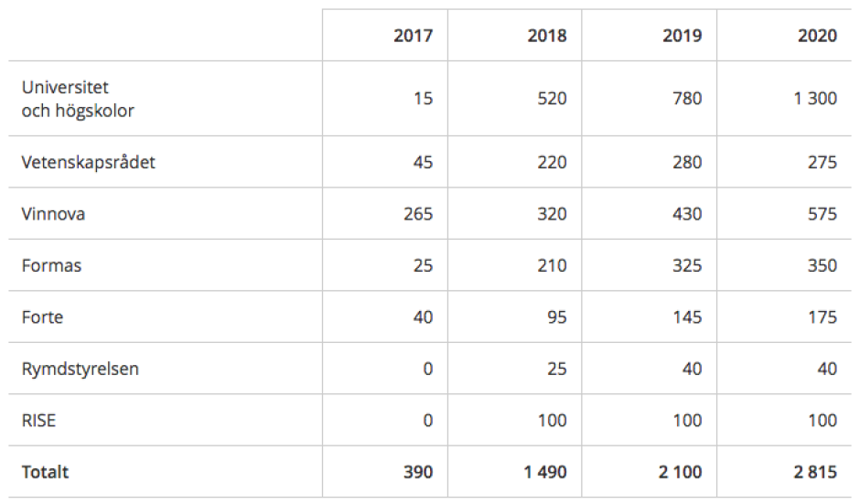Select Rymdstyrelsen's 2018 value 25
This screenshot has height=504, width=860.
556,370
